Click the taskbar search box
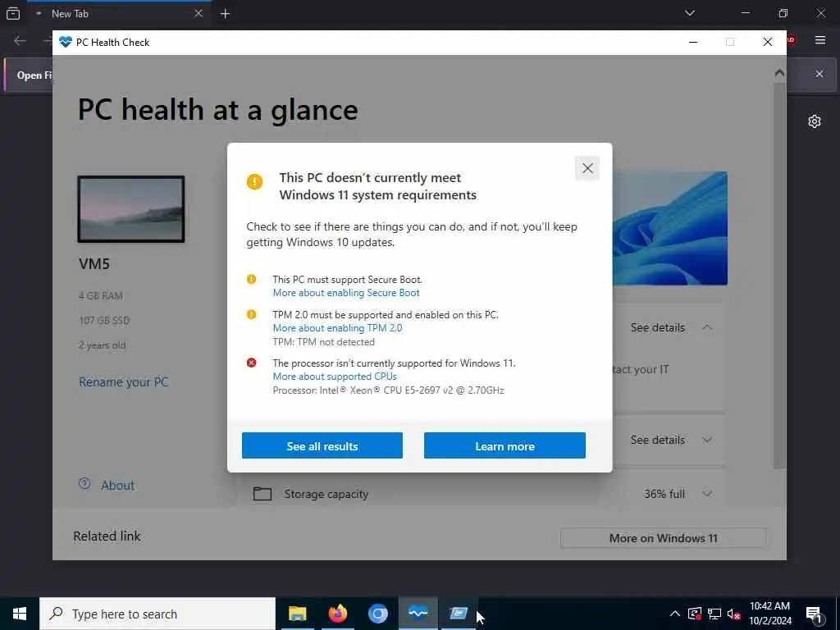 157,614
